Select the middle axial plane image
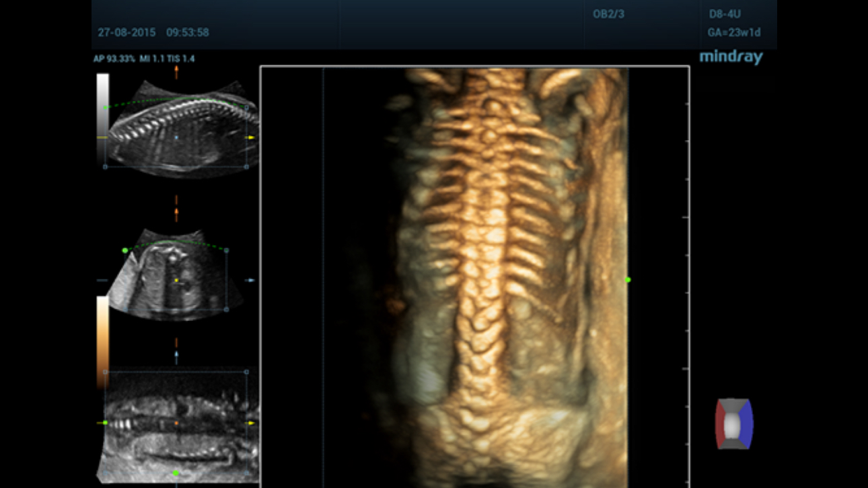This screenshot has width=868, height=488. 172,276
